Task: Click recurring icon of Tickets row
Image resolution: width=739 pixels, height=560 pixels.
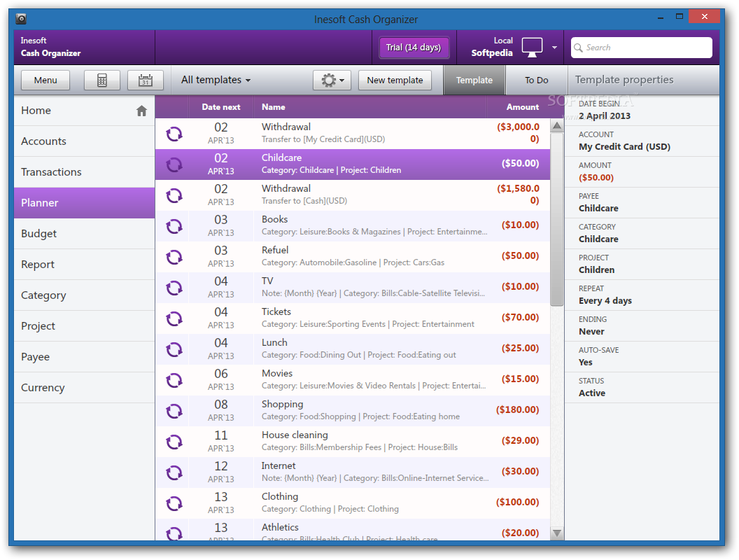Action: point(174,318)
